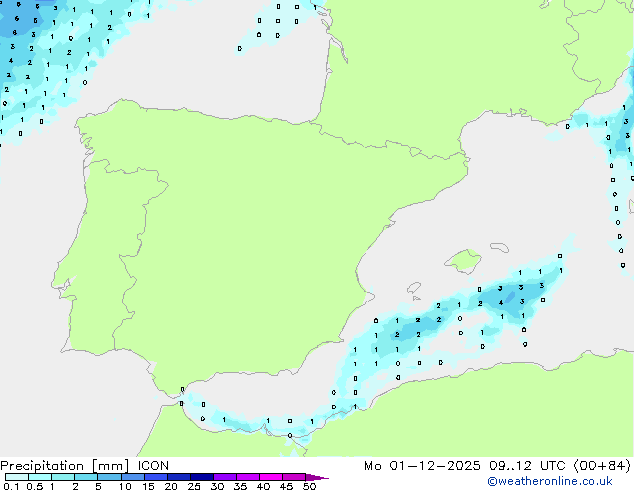Screen dimensions: 634x490
Task: Click the '45' legend scale label
Action: (286, 486)
